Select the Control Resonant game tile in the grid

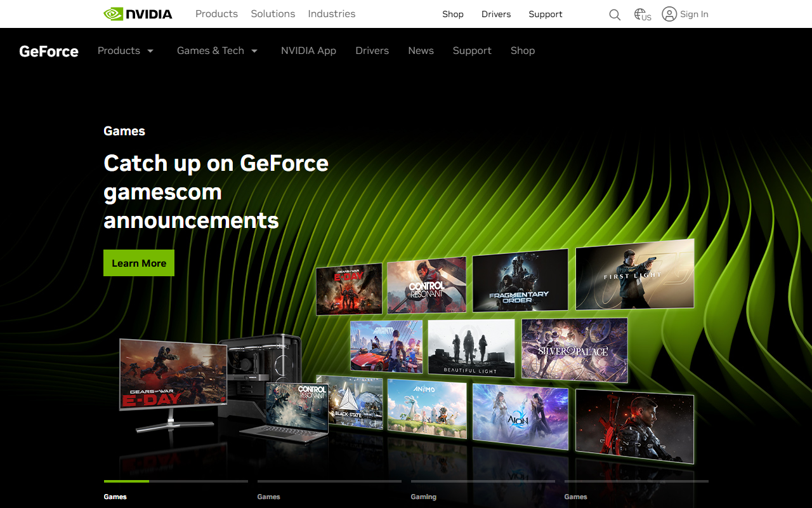pos(427,284)
